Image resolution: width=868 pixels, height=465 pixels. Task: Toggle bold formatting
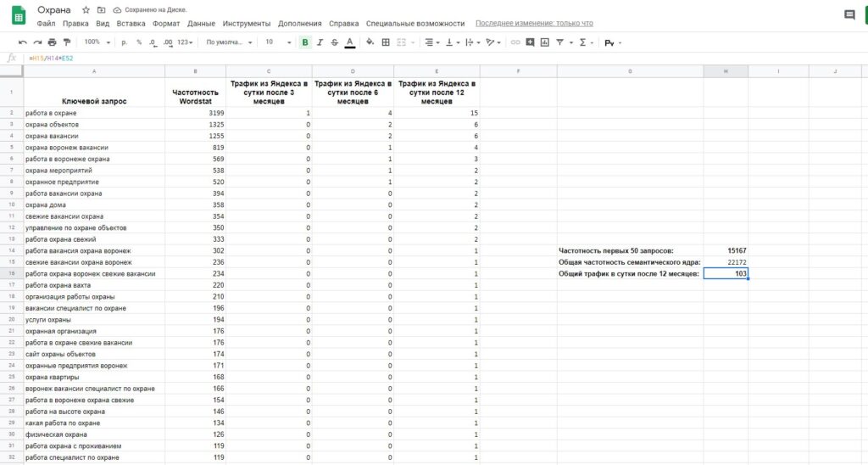[x=304, y=42]
